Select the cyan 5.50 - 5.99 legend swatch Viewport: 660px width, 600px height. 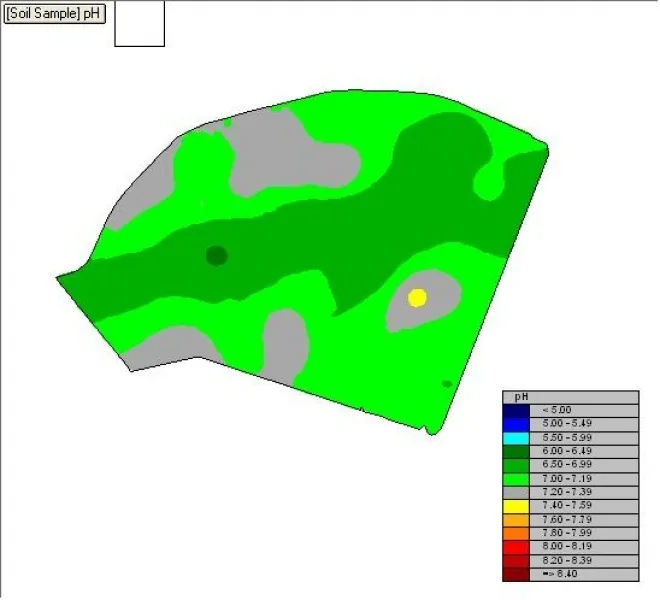pos(516,438)
